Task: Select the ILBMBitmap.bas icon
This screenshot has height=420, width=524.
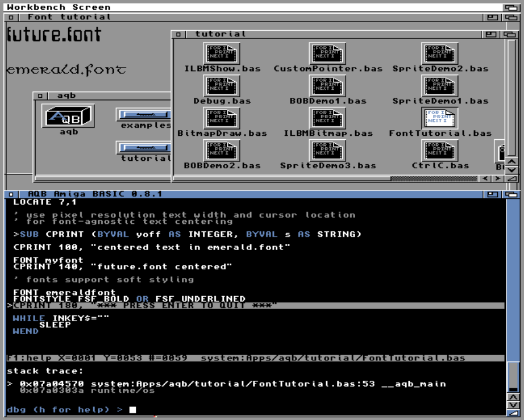Action: (x=327, y=118)
